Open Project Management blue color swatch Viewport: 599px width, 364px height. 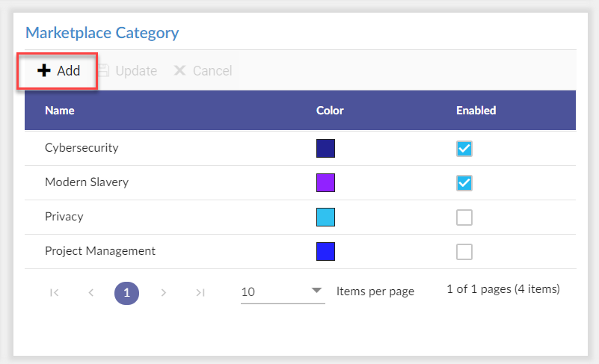pos(325,252)
